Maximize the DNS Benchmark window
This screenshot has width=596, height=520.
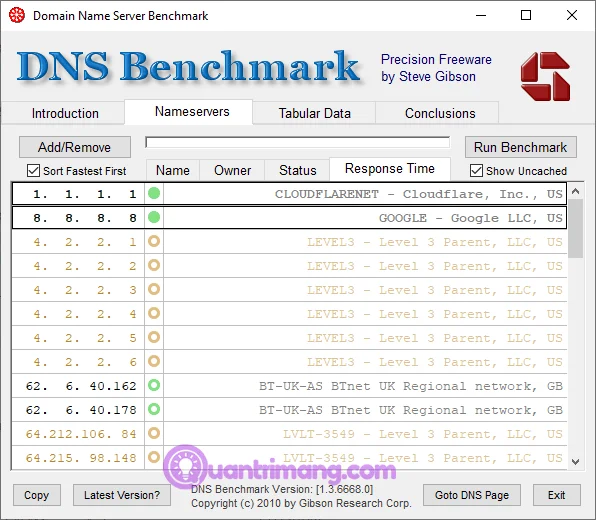[x=526, y=16]
